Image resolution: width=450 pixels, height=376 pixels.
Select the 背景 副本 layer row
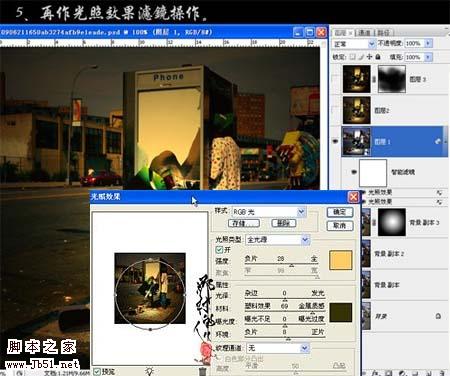coord(404,285)
